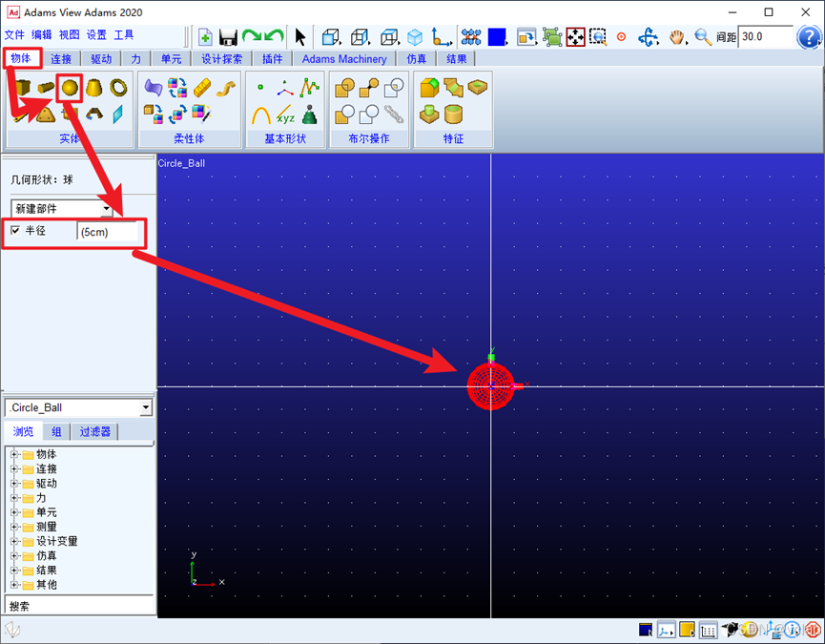Image resolution: width=825 pixels, height=644 pixels.
Task: Click the fillet feature icon
Action: pos(429,88)
